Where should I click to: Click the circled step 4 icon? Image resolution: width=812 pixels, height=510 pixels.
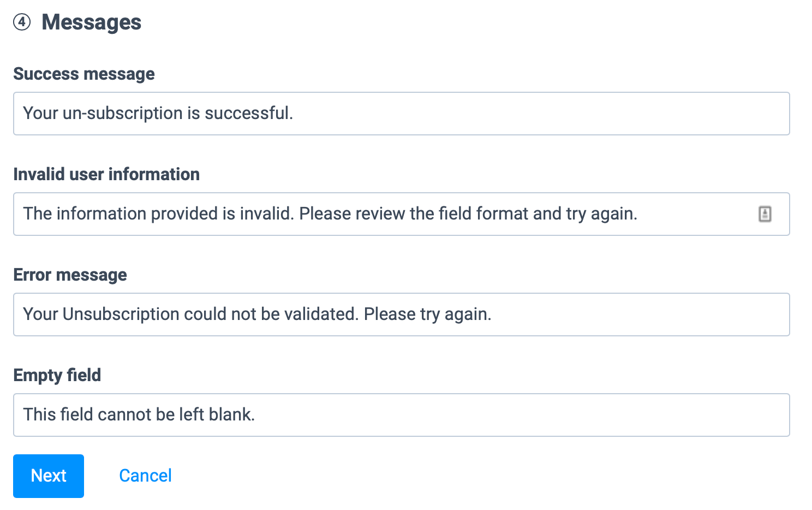pos(22,22)
